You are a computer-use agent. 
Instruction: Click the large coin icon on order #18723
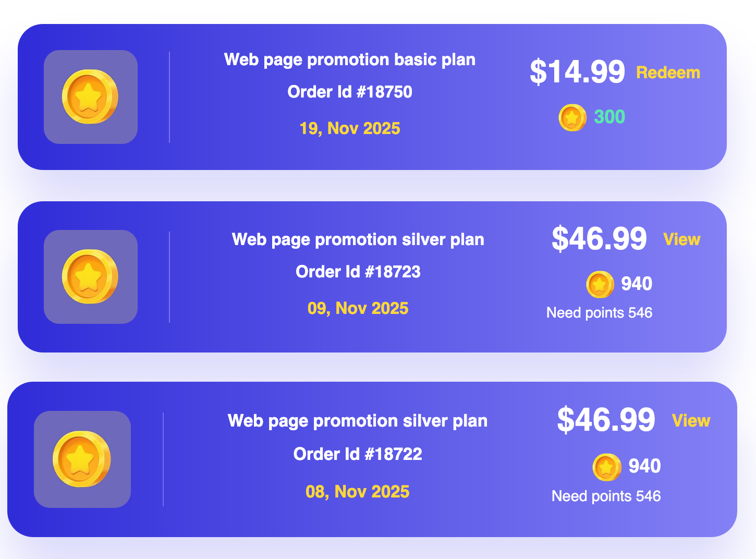click(x=90, y=277)
